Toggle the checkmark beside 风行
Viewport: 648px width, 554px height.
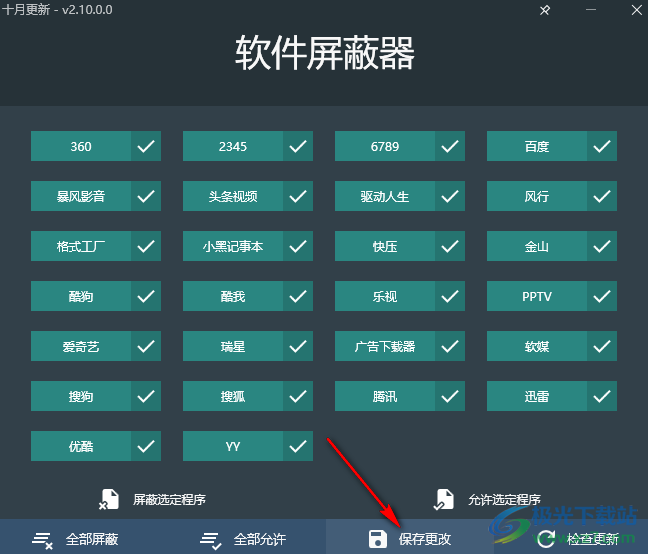point(602,196)
